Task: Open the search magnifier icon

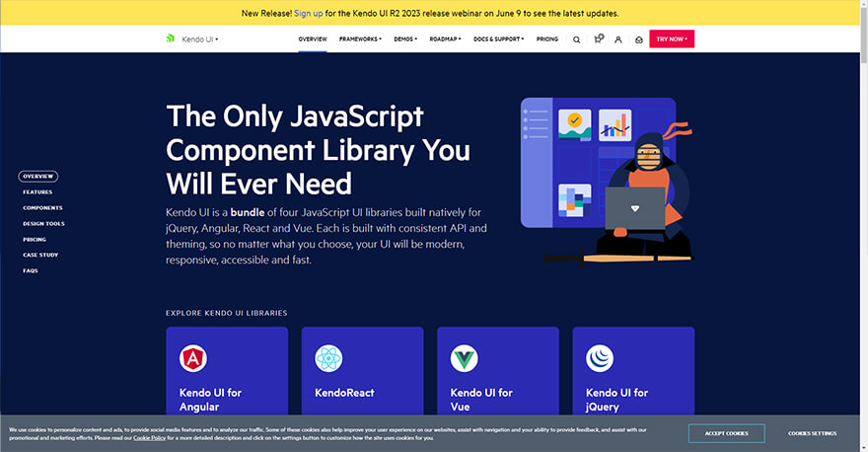Action: tap(576, 39)
